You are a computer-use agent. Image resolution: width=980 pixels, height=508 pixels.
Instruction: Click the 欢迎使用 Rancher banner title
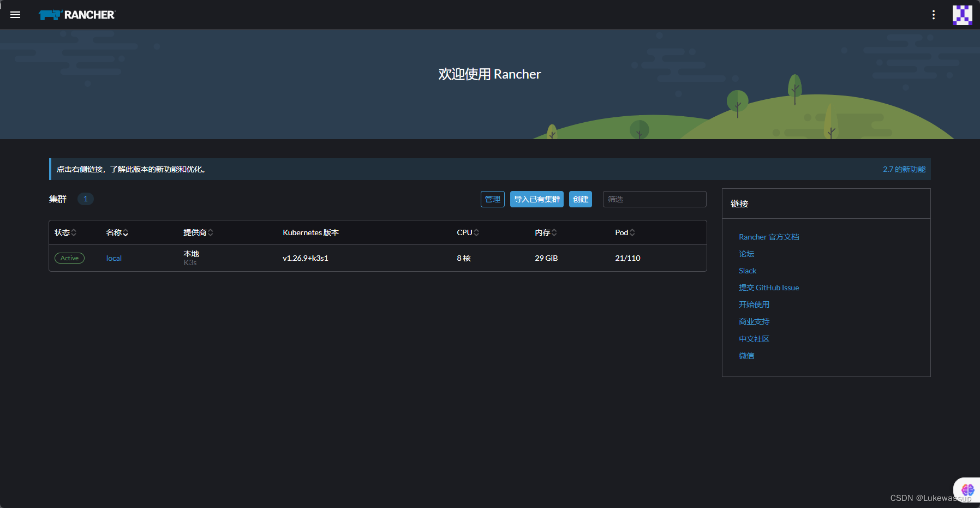[489, 74]
